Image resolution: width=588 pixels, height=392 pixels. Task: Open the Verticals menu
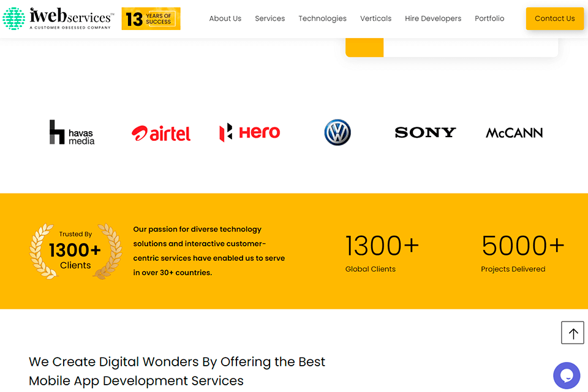click(375, 18)
